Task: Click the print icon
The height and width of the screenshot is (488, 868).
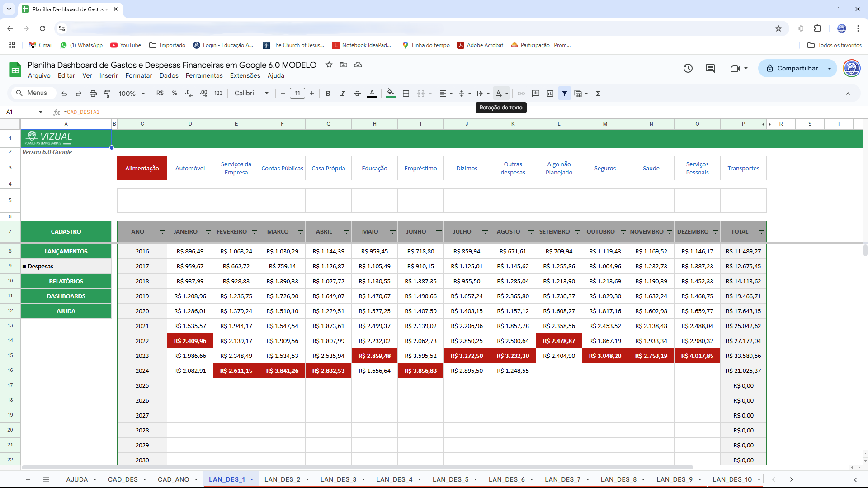Action: click(x=93, y=94)
